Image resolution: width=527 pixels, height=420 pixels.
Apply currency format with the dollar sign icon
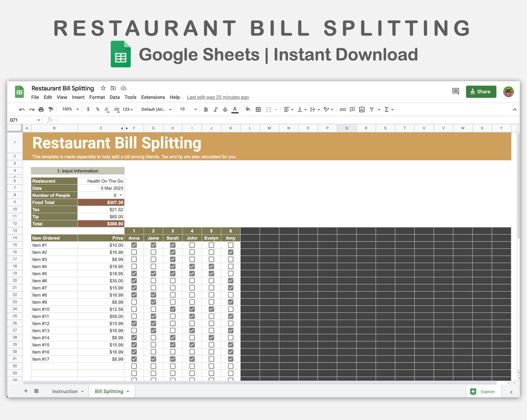[88, 109]
